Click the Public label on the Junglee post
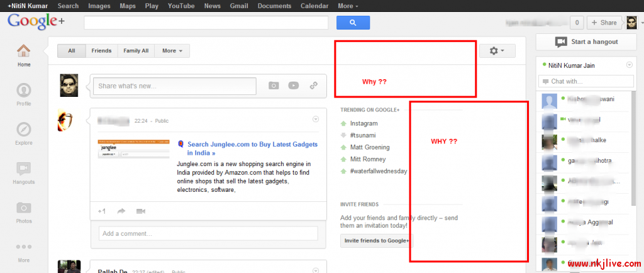 (161, 121)
